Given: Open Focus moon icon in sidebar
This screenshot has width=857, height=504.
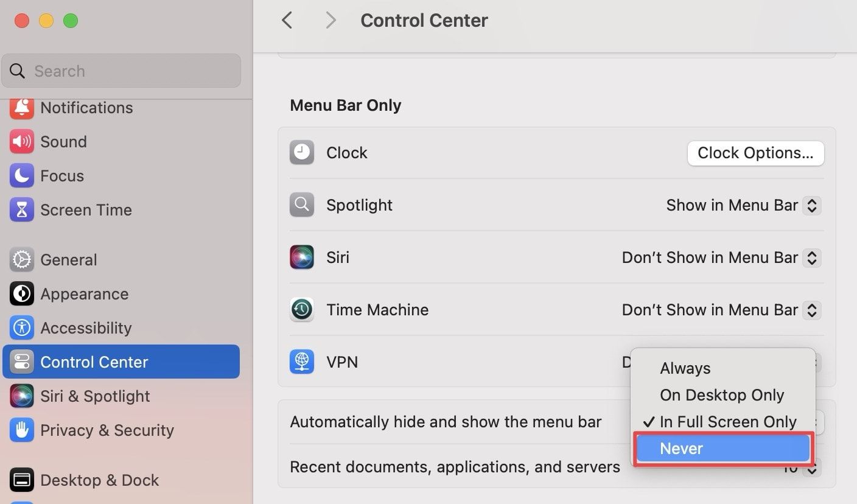Looking at the screenshot, I should 22,176.
